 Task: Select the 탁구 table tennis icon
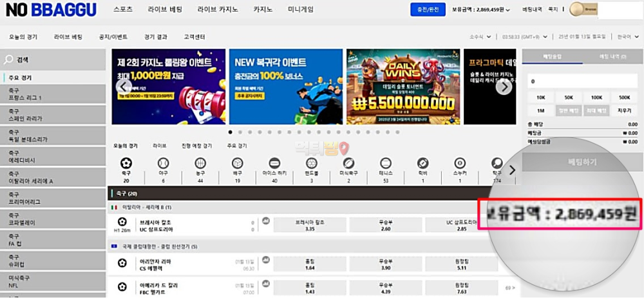click(x=497, y=163)
